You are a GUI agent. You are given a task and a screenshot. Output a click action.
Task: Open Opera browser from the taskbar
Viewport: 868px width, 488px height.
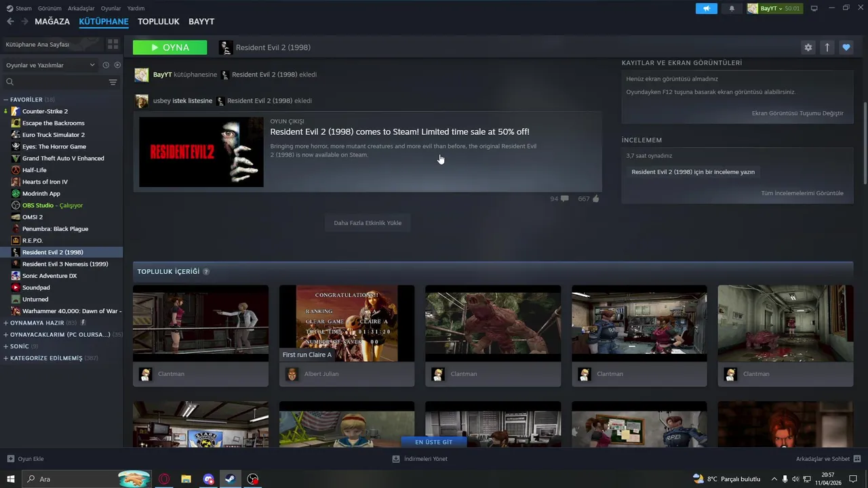click(164, 479)
